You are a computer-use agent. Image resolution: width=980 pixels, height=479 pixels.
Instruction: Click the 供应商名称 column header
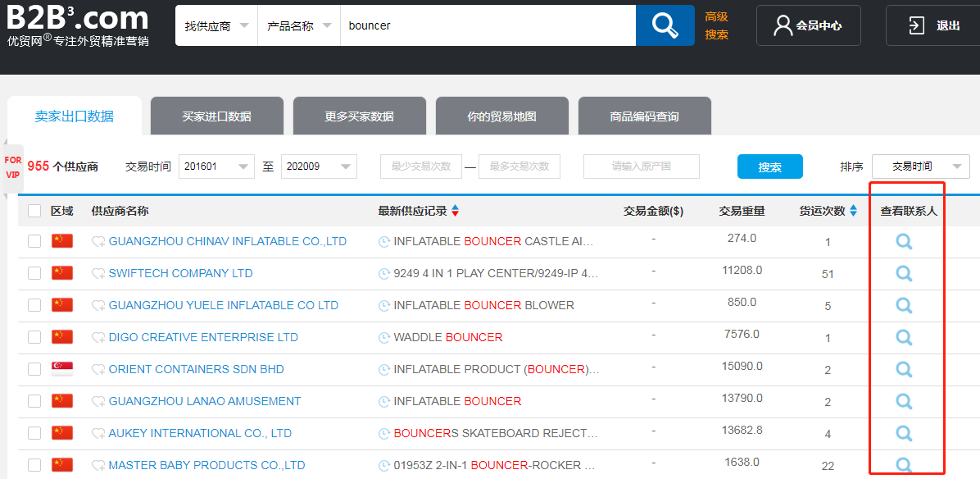[x=120, y=212]
